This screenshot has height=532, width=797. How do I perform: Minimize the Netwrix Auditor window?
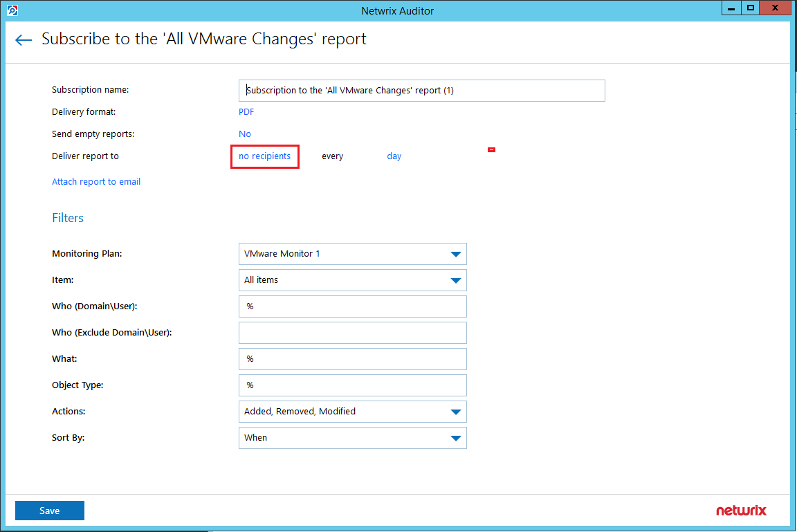click(x=731, y=8)
